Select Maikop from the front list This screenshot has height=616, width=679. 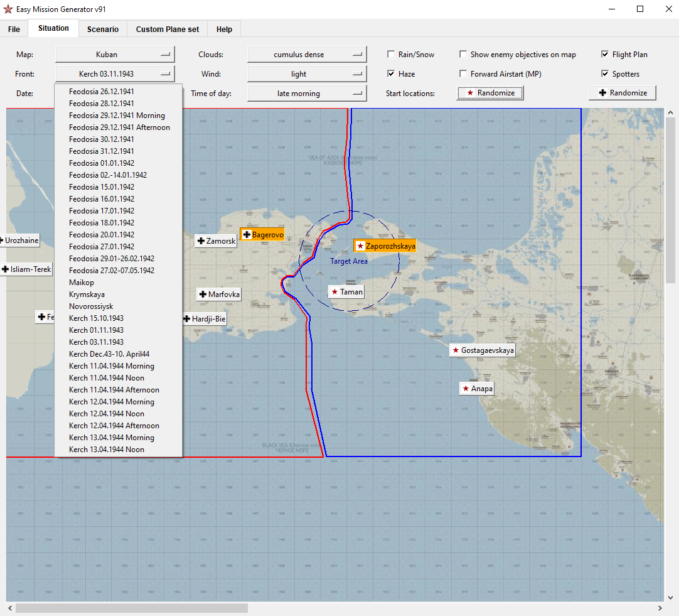118,283
